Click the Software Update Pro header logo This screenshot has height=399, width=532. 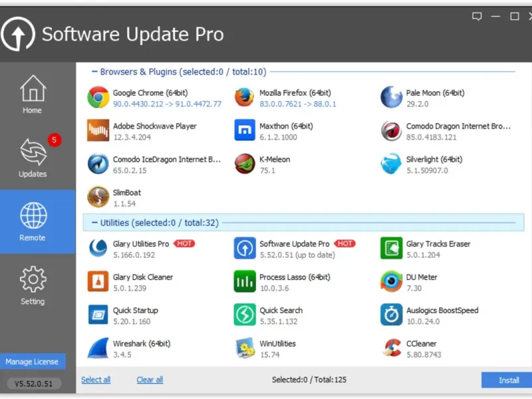click(18, 34)
